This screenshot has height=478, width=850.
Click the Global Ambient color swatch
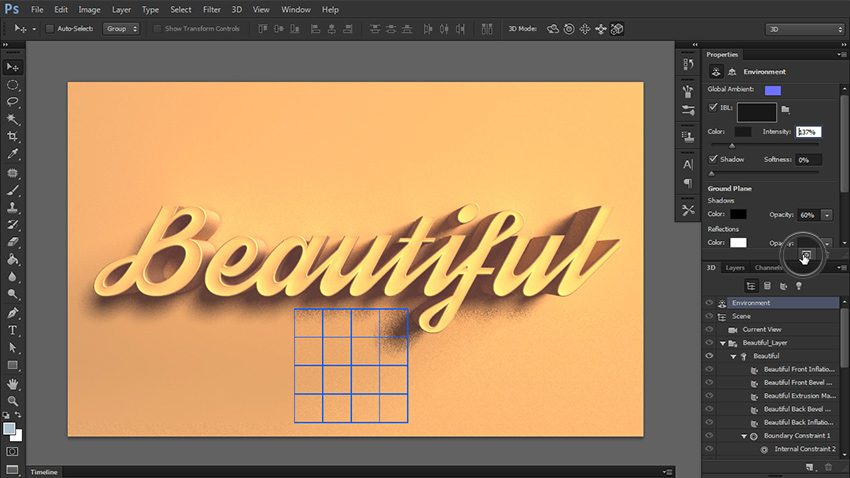772,90
